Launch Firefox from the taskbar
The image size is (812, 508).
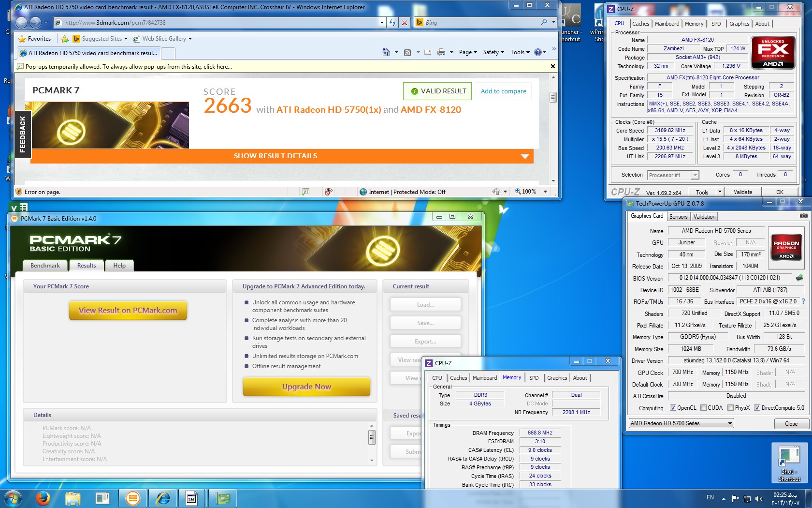(x=43, y=498)
